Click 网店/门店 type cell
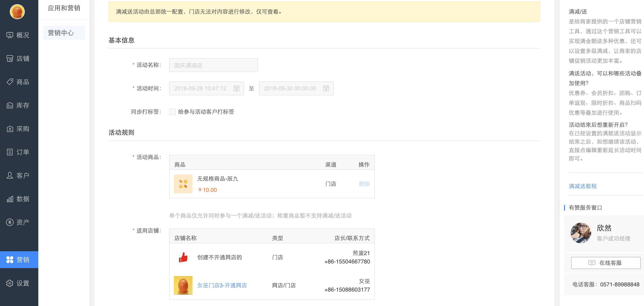Screen dimensions: 644x306 [284, 285]
